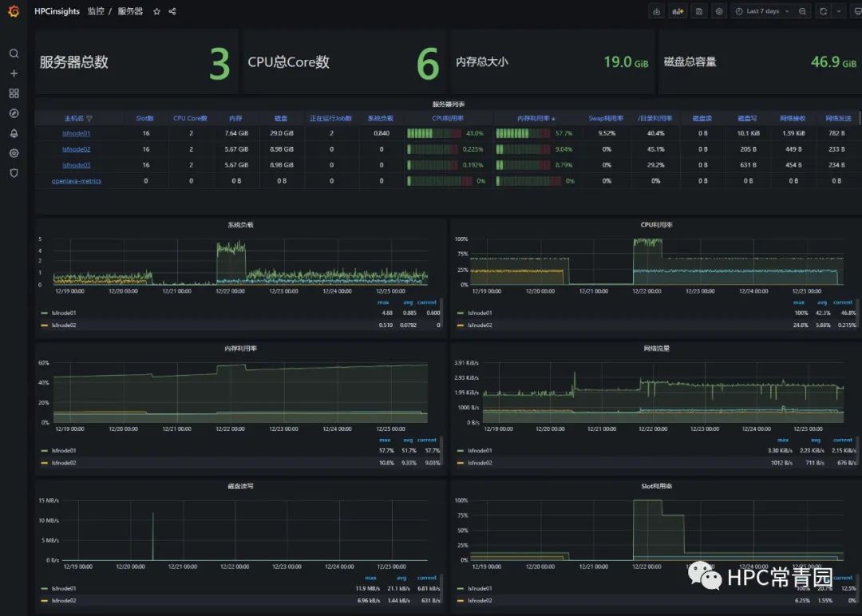Sort the table by 网络接收 column
Viewport: 862px width, 616px height.
tap(793, 118)
